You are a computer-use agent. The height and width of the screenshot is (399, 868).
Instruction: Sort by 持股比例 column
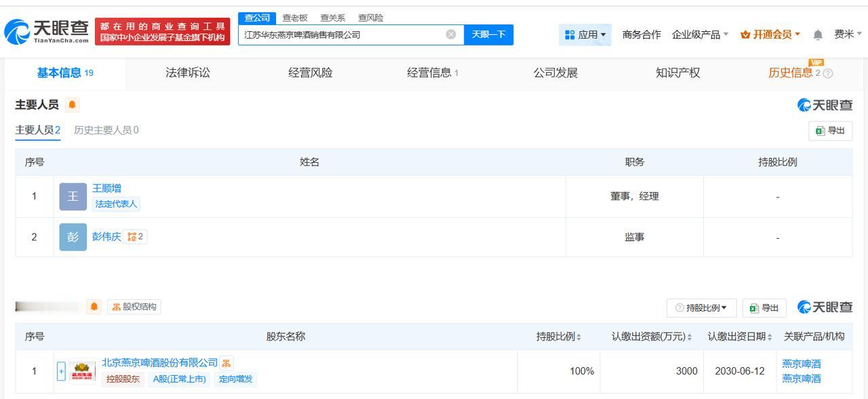(558, 337)
